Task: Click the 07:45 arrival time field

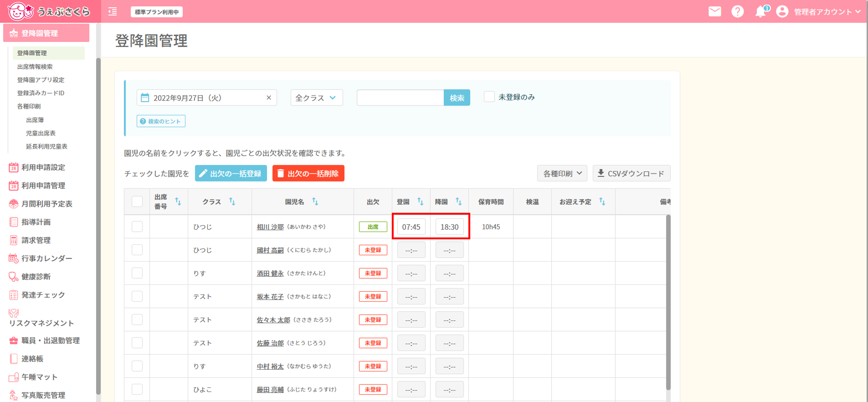Action: [411, 227]
